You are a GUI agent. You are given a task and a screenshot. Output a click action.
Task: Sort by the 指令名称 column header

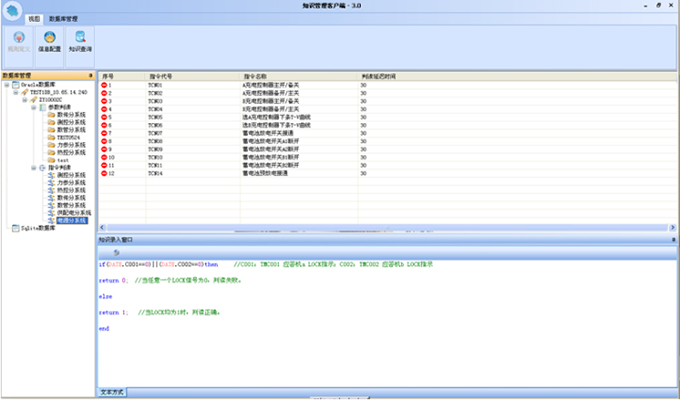299,76
